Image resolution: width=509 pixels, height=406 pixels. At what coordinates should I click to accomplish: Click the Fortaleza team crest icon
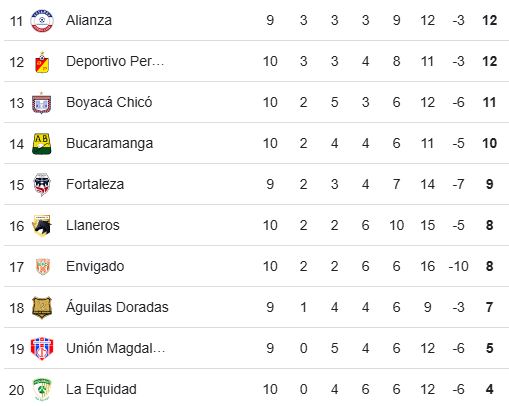click(42, 185)
